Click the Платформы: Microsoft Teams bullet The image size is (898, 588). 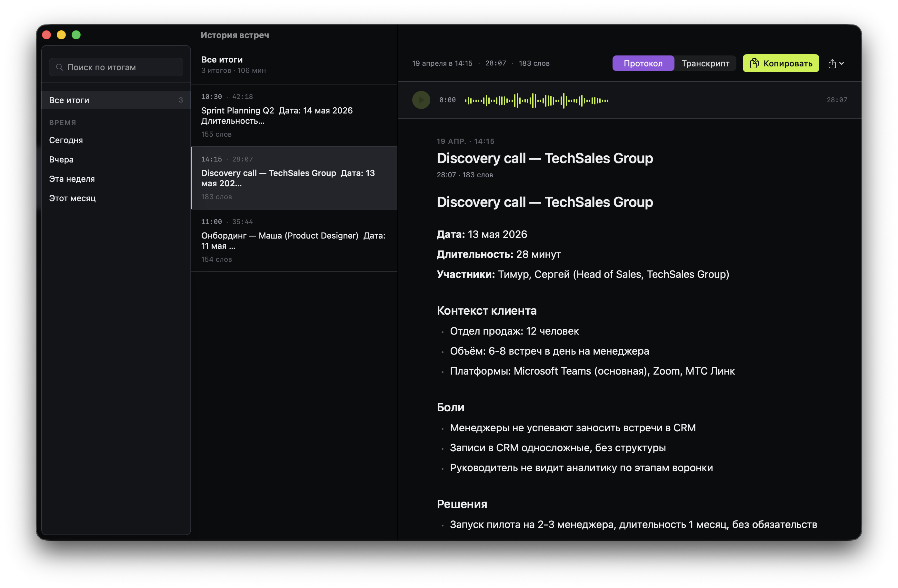click(x=592, y=371)
